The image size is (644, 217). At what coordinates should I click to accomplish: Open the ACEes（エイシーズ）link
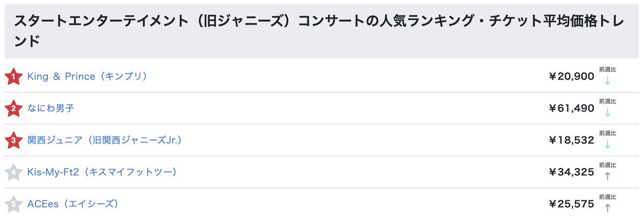(x=73, y=204)
